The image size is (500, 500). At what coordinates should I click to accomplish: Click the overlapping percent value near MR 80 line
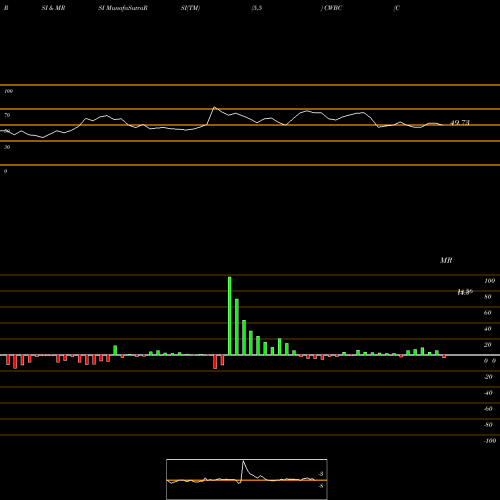[465, 292]
